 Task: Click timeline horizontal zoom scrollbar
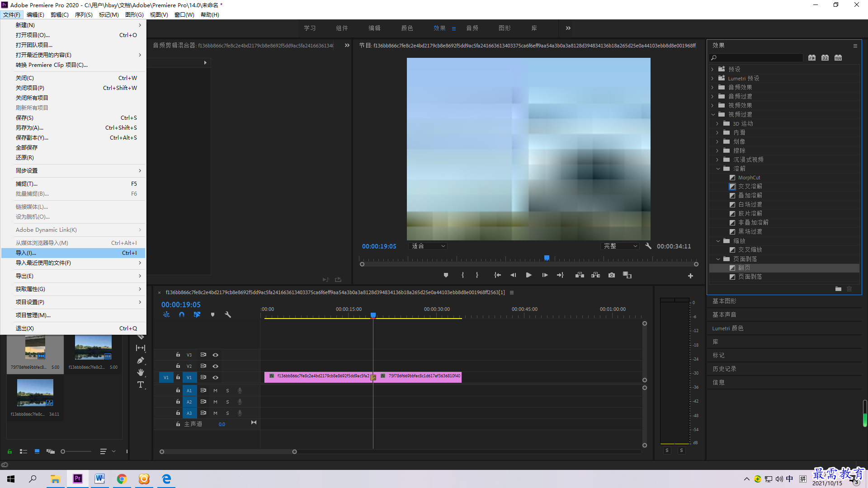(228, 452)
